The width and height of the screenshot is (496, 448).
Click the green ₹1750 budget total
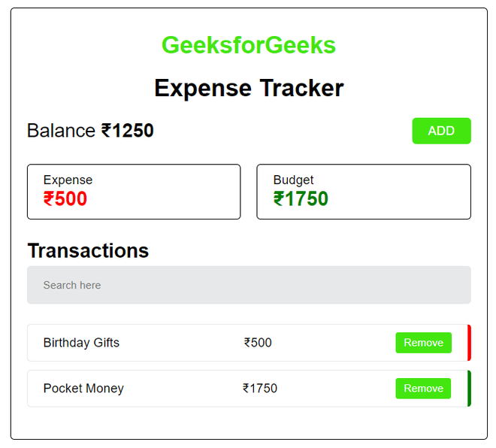(301, 199)
